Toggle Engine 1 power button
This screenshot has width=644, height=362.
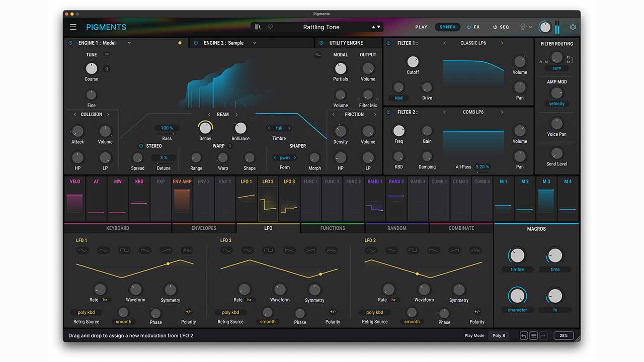click(x=70, y=43)
